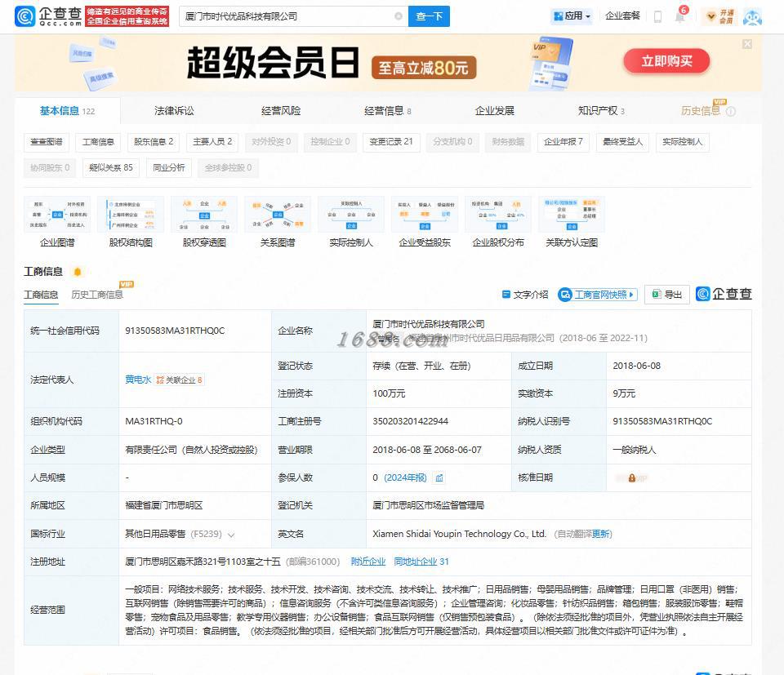The width and height of the screenshot is (784, 675).
Task: Open the 附近企业 link
Action: 368,562
